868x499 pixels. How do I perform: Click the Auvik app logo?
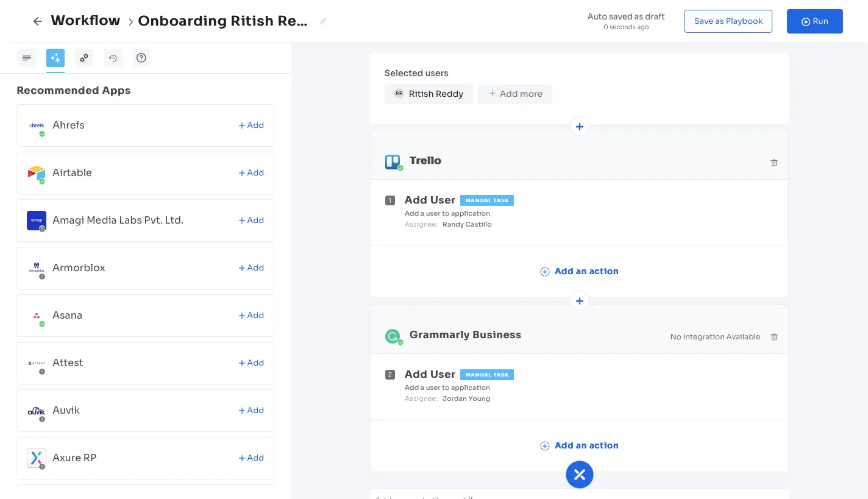click(37, 411)
